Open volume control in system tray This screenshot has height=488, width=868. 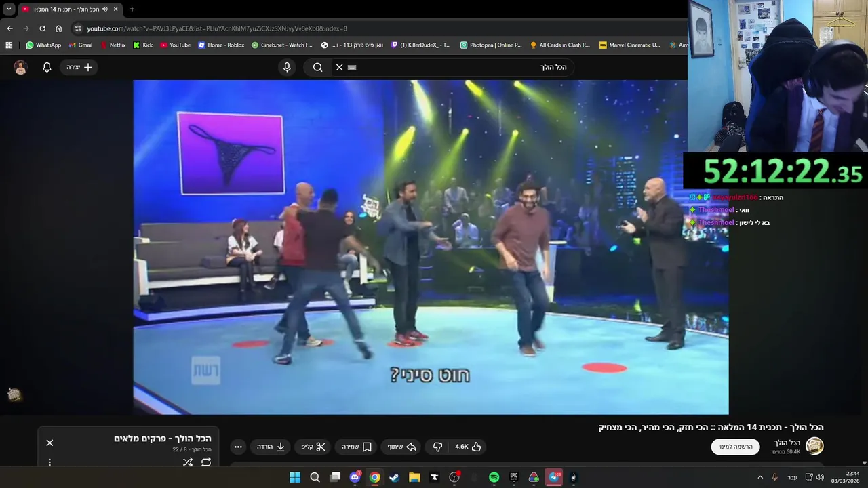pos(820,477)
